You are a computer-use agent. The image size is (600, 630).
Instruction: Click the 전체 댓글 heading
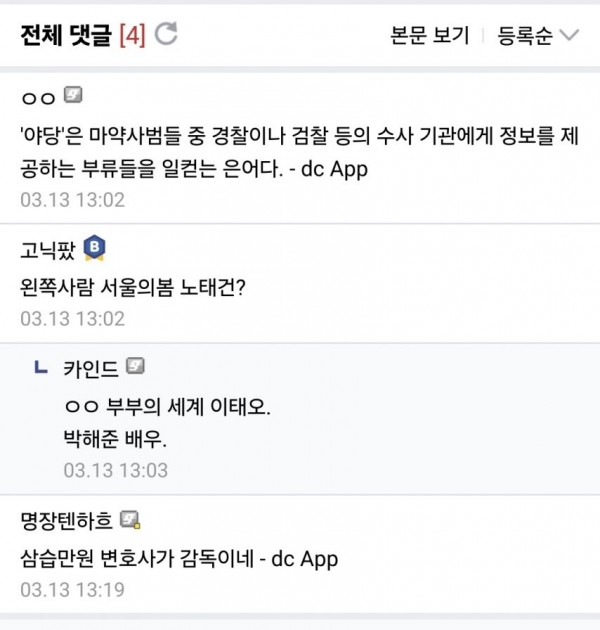[x=66, y=35]
